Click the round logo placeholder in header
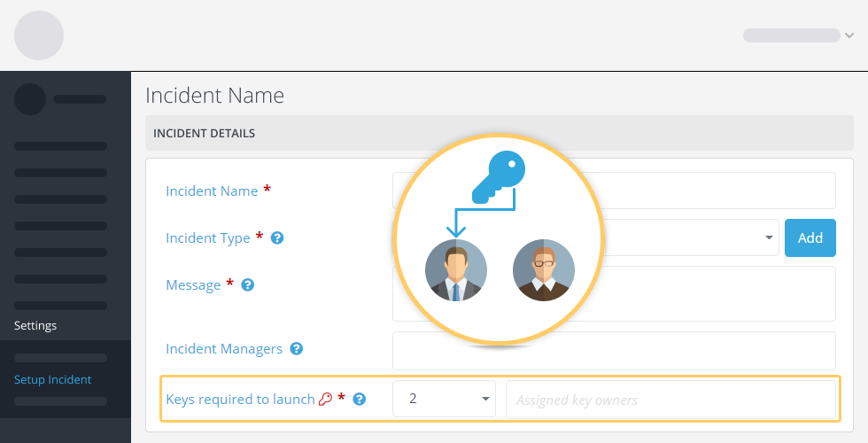The image size is (868, 443). 39,35
